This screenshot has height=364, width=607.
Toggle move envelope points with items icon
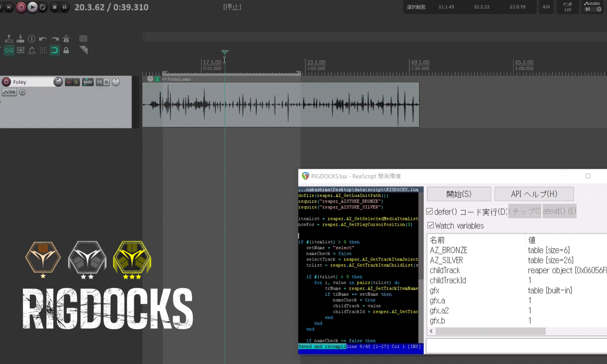coord(32,50)
